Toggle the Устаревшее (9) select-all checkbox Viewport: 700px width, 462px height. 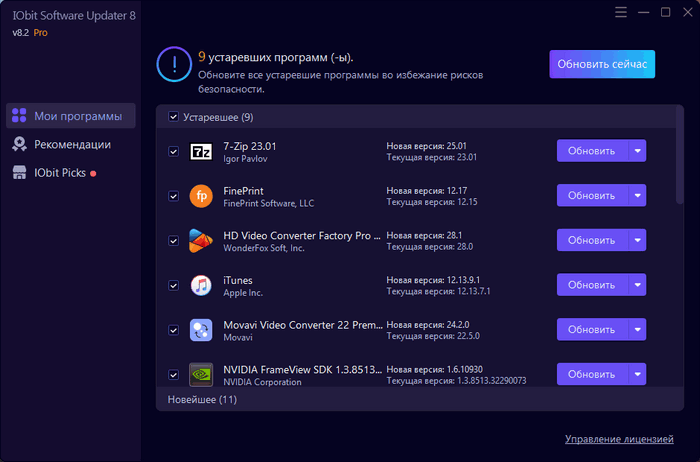pos(173,117)
